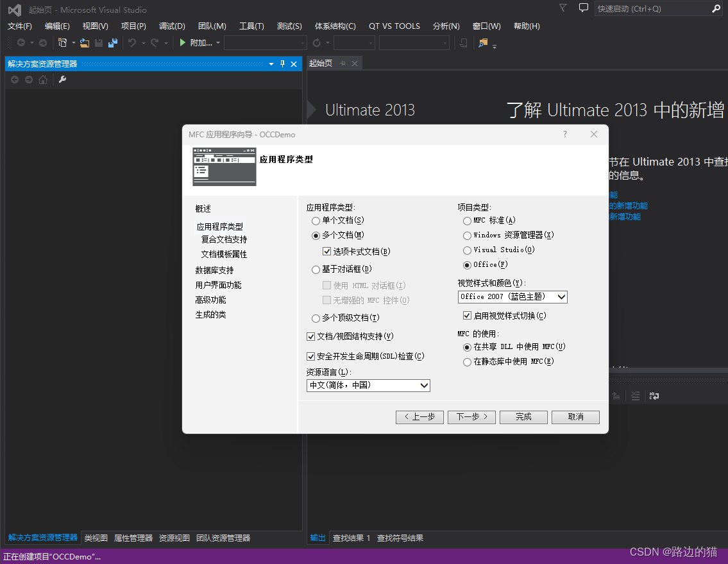Select Single document radio button

point(316,221)
